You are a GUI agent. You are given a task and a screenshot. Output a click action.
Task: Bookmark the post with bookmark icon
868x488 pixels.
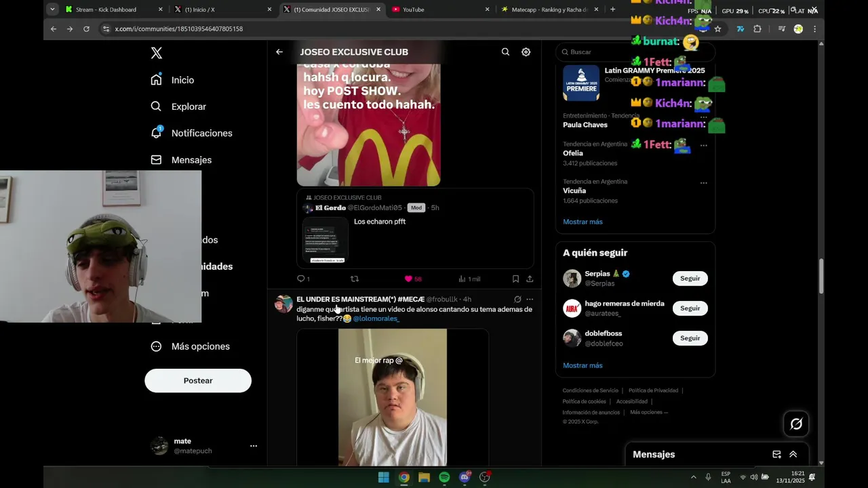(x=515, y=279)
